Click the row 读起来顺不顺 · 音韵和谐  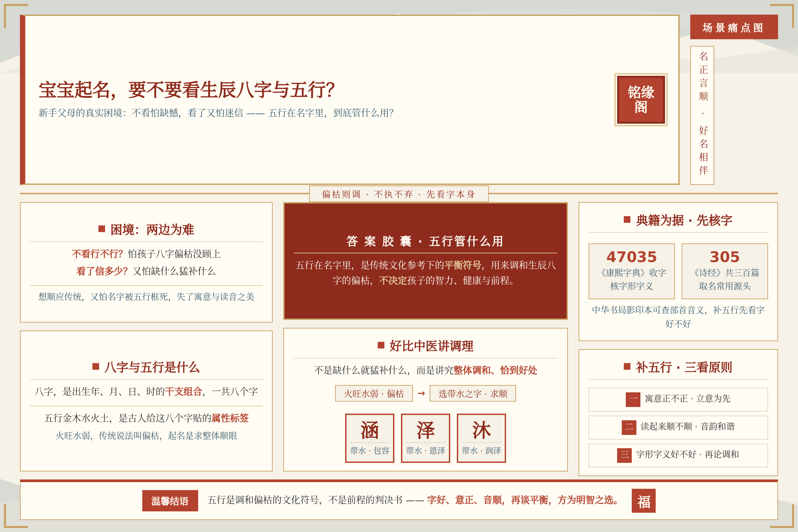click(x=678, y=427)
